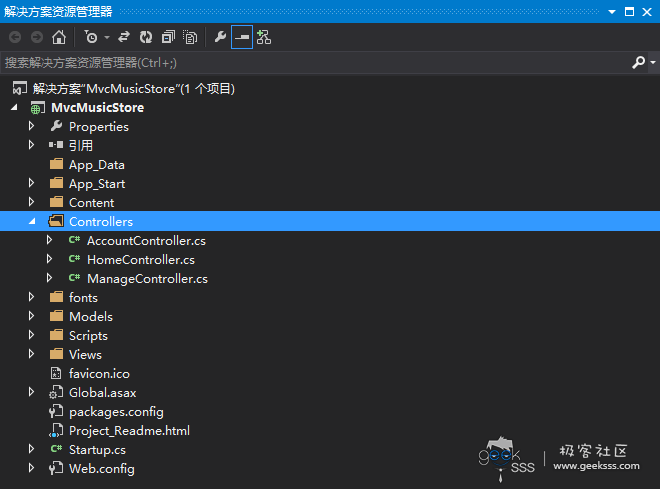Select AccountController.cs file
This screenshot has width=660, height=489.
(146, 241)
